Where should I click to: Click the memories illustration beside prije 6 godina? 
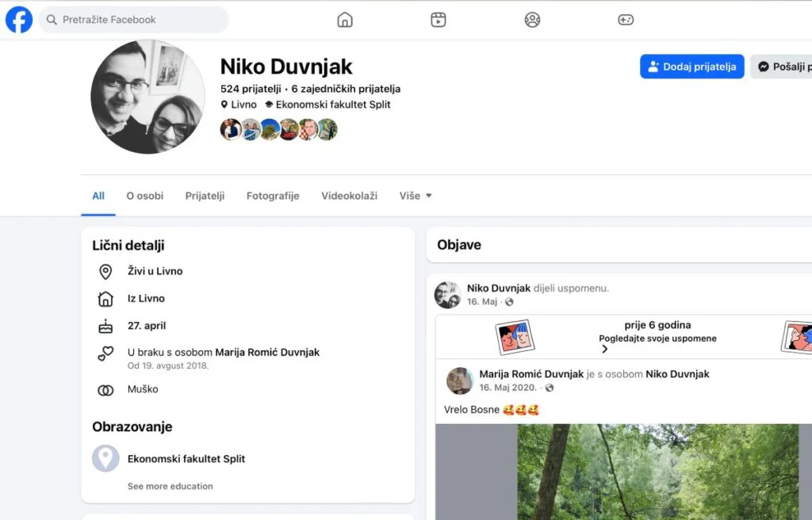tap(515, 337)
